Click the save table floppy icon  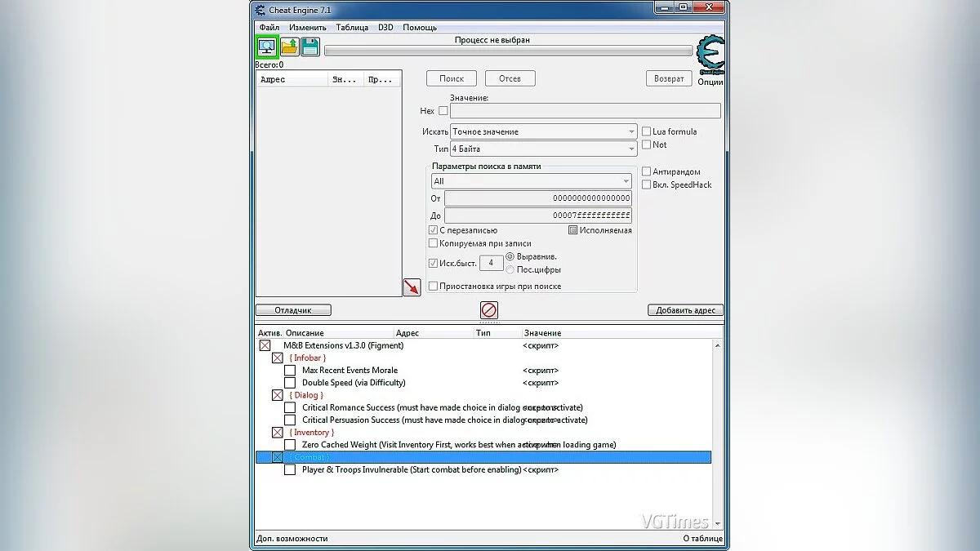click(310, 47)
